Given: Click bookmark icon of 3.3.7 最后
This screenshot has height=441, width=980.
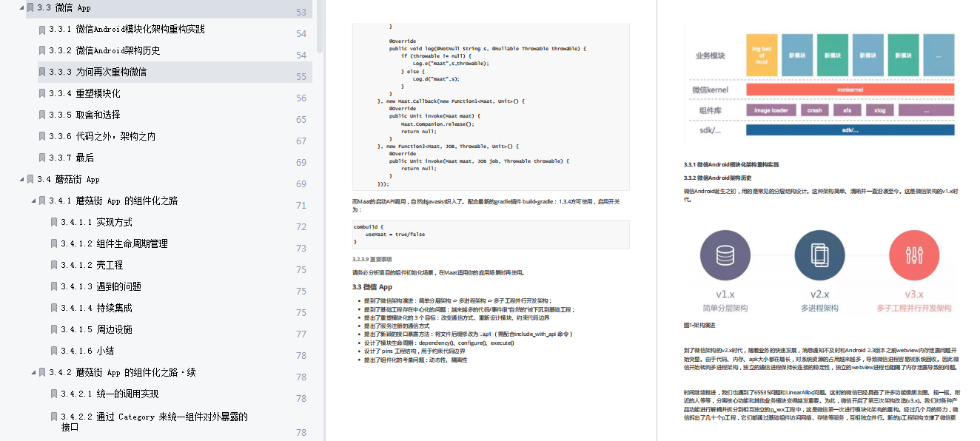Looking at the screenshot, I should coord(42,158).
